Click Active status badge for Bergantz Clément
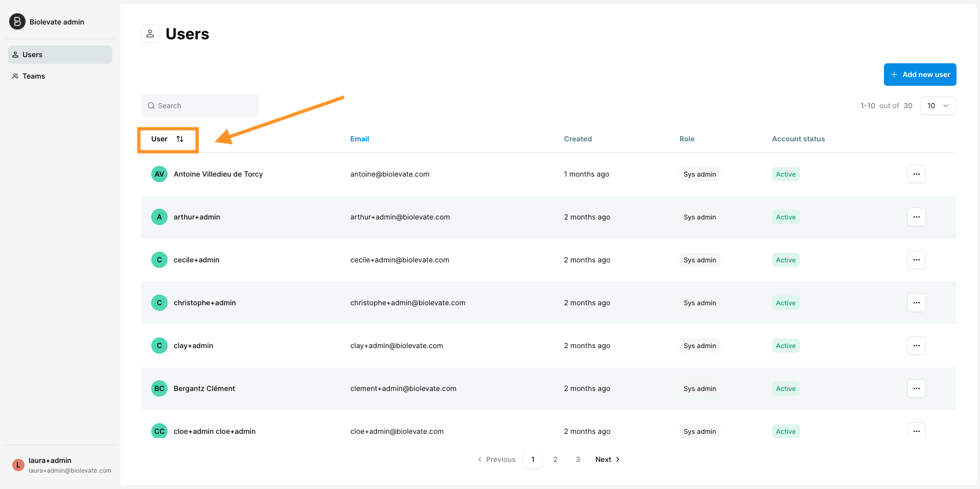Screen dimensions: 980x489 click(x=786, y=388)
